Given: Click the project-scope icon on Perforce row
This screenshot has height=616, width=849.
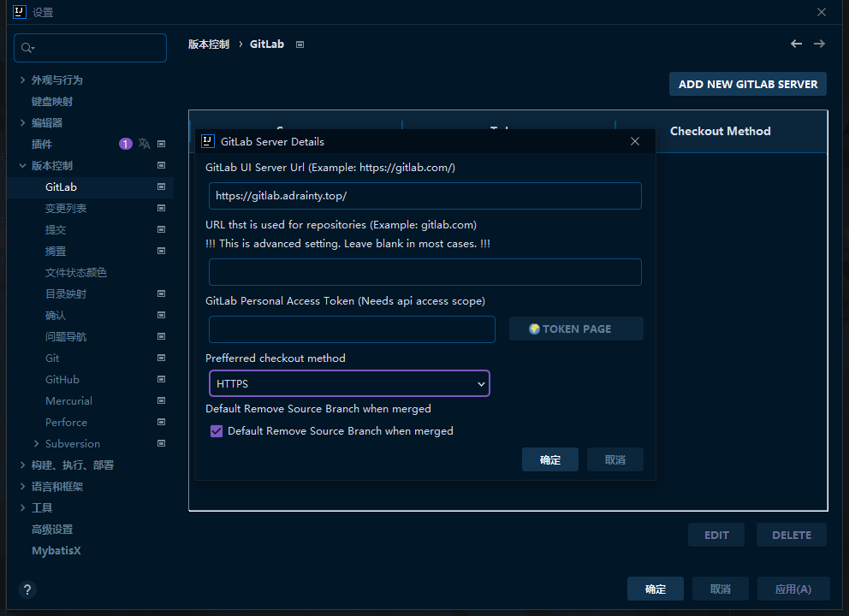Looking at the screenshot, I should click(162, 422).
